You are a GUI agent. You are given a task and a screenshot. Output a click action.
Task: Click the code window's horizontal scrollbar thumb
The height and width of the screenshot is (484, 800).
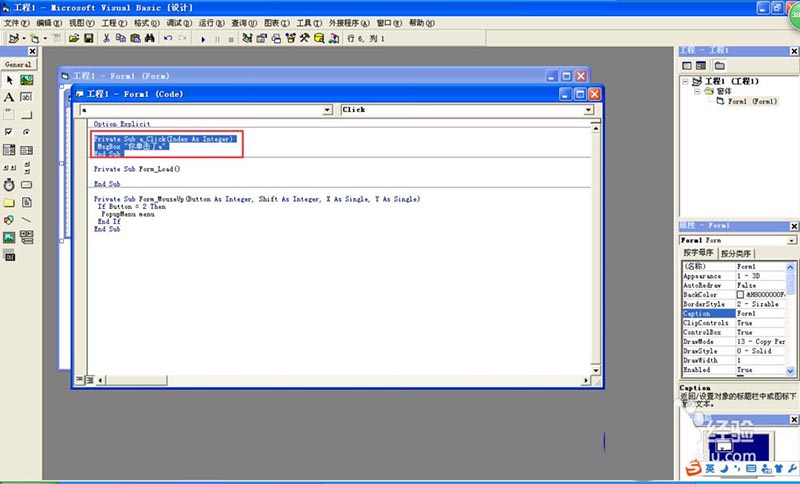point(137,380)
